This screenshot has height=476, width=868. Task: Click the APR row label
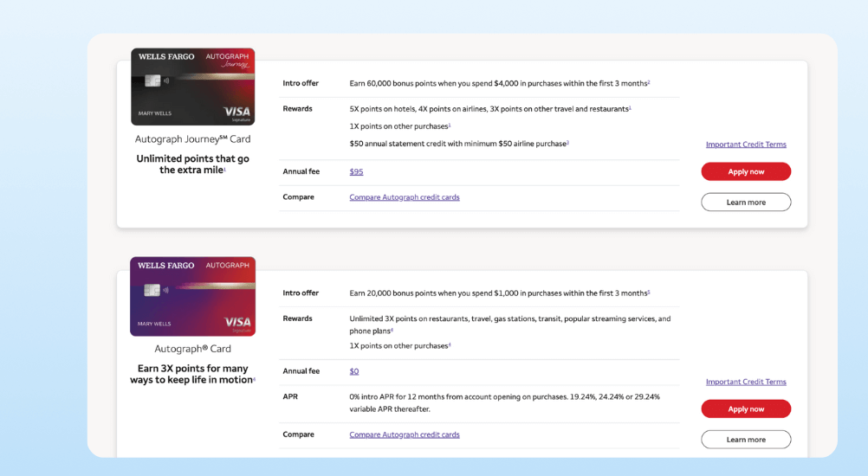click(x=290, y=397)
